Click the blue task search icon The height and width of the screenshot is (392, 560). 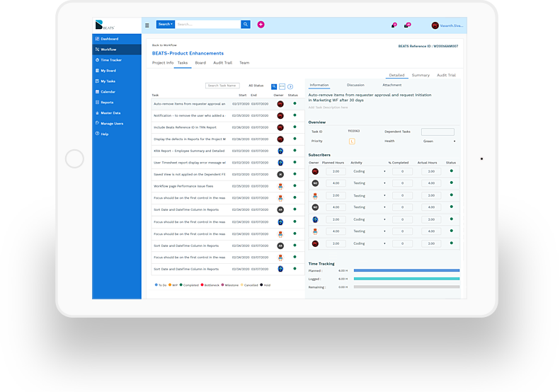[274, 86]
